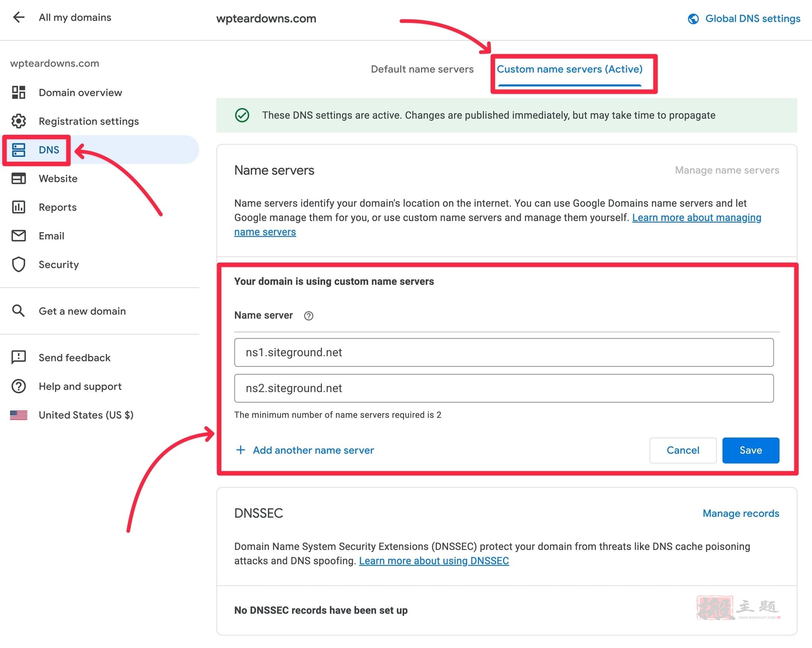The width and height of the screenshot is (812, 648).
Task: Click All my domains text
Action: coord(75,17)
